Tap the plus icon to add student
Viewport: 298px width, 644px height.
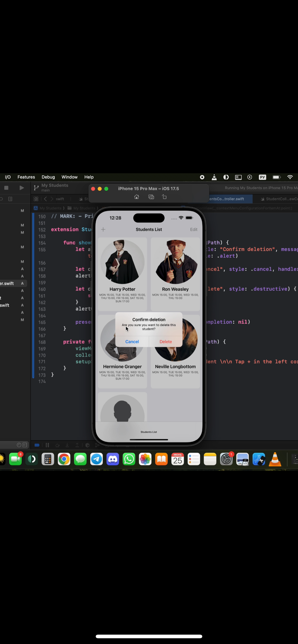point(103,229)
